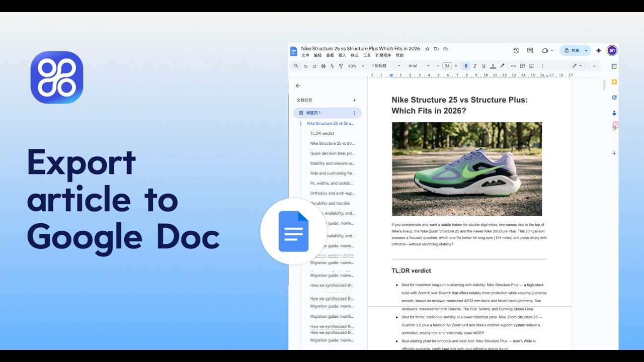The height and width of the screenshot is (362, 644).
Task: Select the paint format tool
Action: (x=341, y=66)
